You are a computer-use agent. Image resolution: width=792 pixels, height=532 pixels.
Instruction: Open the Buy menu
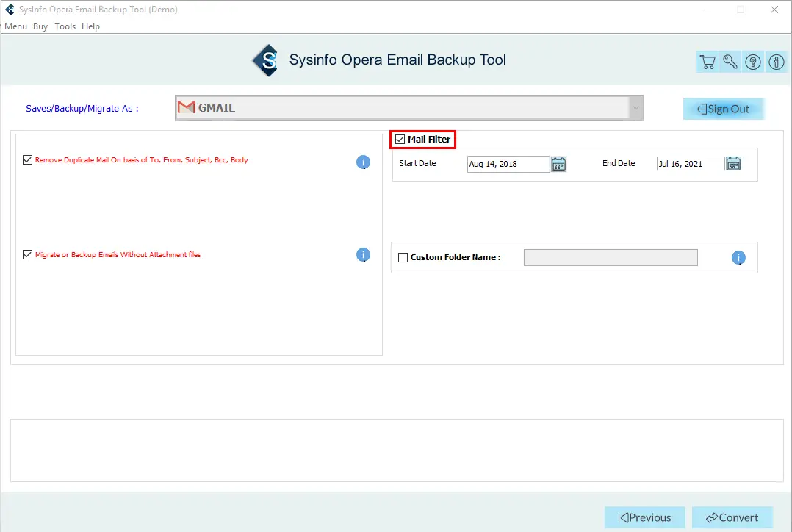click(x=40, y=26)
